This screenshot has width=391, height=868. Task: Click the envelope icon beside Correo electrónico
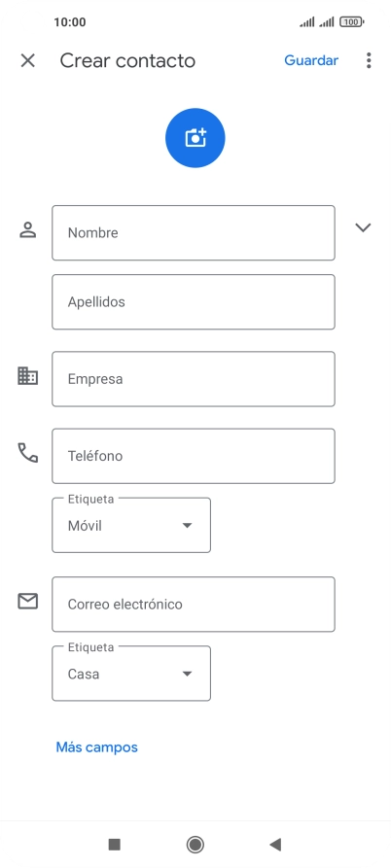click(x=27, y=601)
